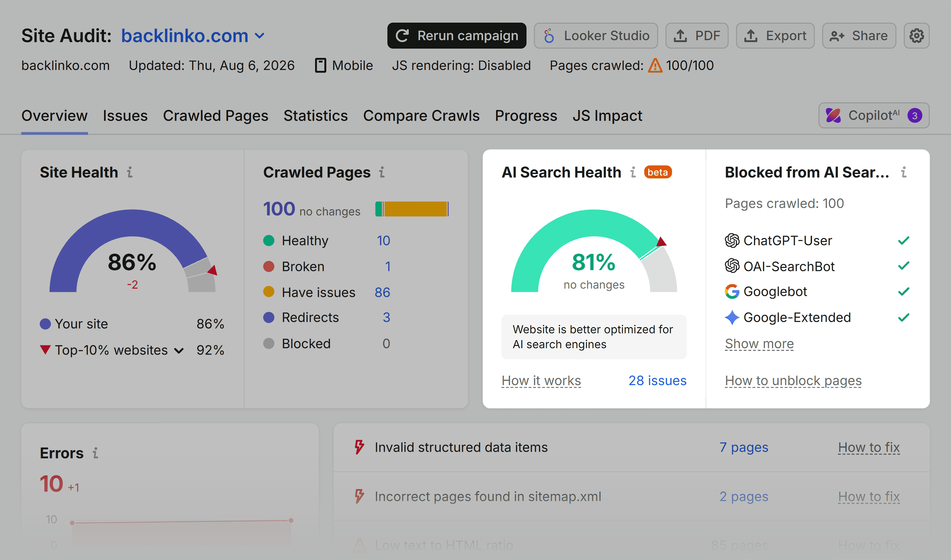
Task: Click the Rerun campaign button
Action: pyautogui.click(x=456, y=36)
